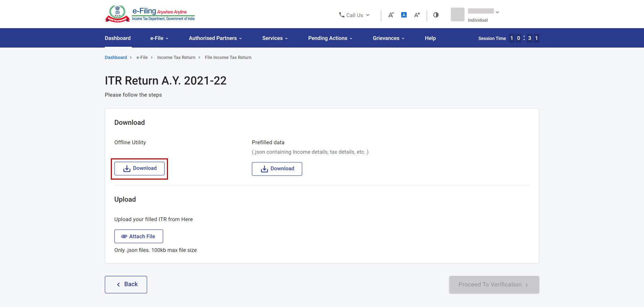Open the Grievances menu
644x307 pixels.
388,38
